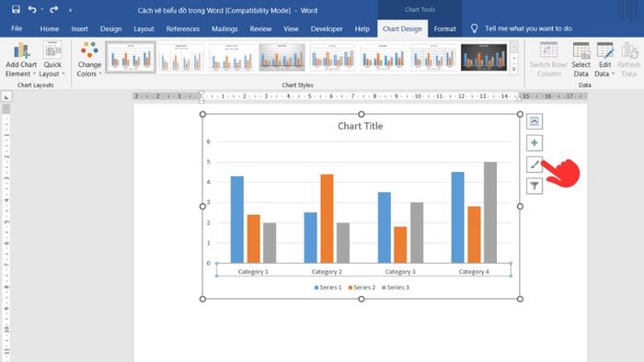
Task: Click the Select Data button
Action: click(x=581, y=61)
